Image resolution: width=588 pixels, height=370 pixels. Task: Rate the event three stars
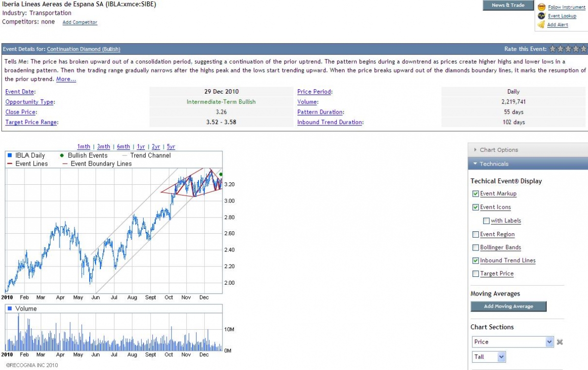pyautogui.click(x=568, y=49)
